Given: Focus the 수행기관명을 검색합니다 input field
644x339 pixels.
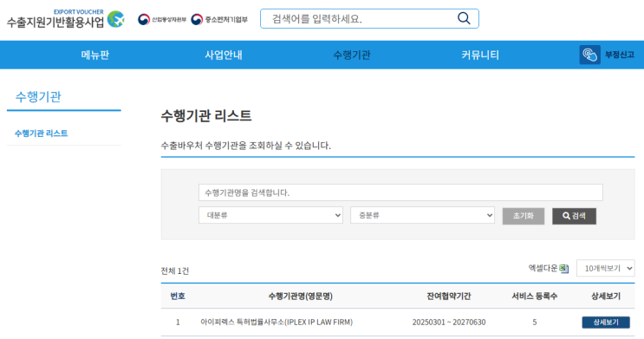Looking at the screenshot, I should (400, 192).
